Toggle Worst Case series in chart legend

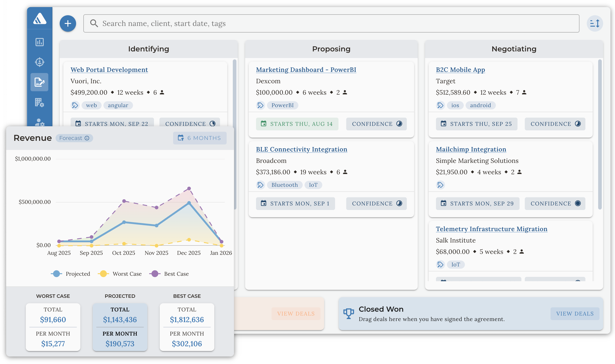[x=120, y=274]
